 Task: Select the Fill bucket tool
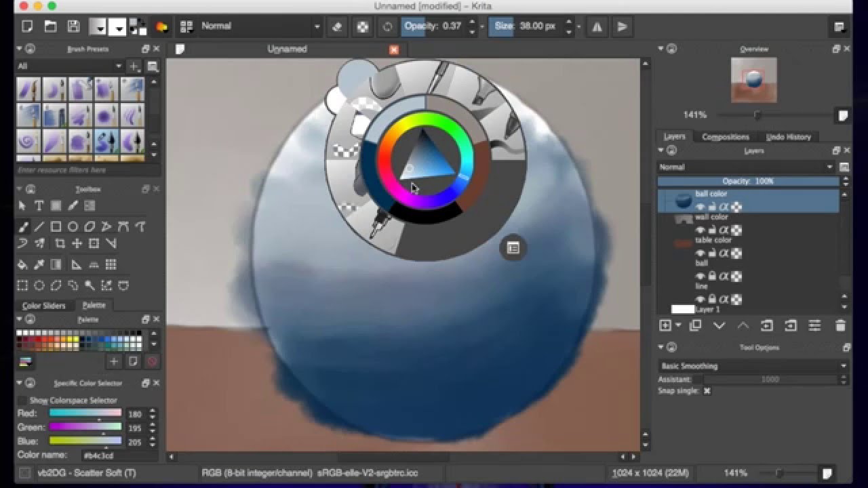click(22, 264)
